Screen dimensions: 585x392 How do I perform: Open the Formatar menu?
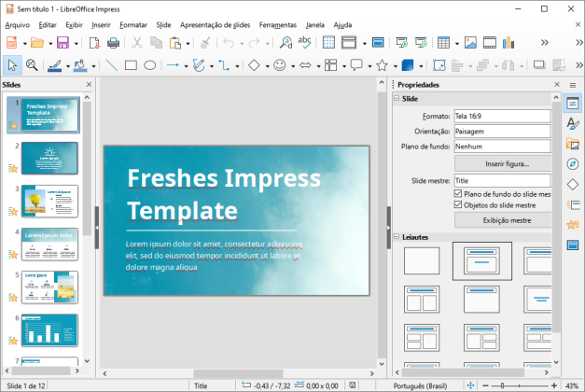133,25
